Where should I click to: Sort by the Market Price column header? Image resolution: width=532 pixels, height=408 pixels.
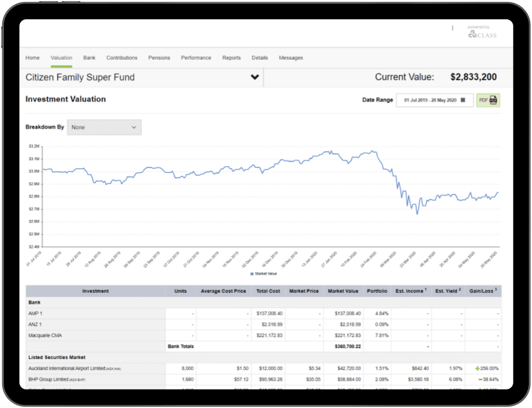pyautogui.click(x=304, y=291)
